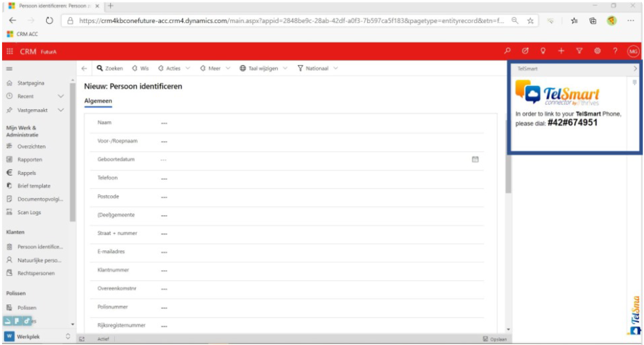Open the Taal wijzigen dropdown
644x345 pixels.
263,68
